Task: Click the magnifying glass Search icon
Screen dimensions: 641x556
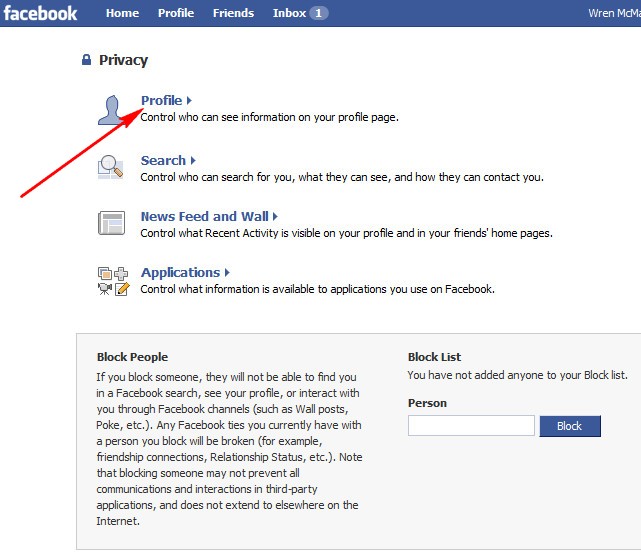Action: coord(110,167)
